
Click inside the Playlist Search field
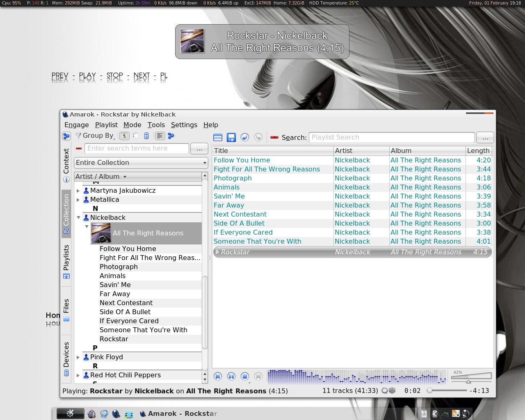pyautogui.click(x=392, y=137)
